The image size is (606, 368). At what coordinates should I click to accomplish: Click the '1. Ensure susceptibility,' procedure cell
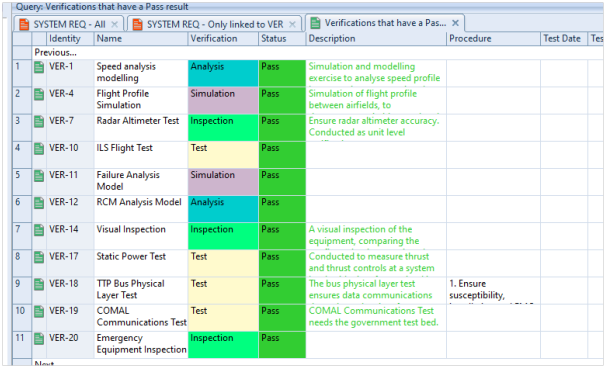pos(493,290)
